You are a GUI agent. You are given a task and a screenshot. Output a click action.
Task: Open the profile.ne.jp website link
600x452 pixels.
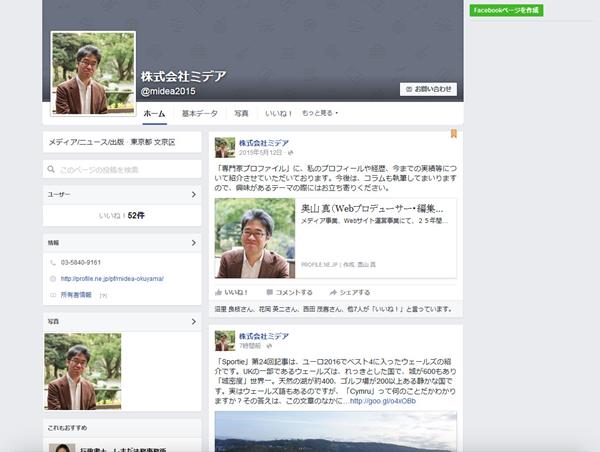112,279
